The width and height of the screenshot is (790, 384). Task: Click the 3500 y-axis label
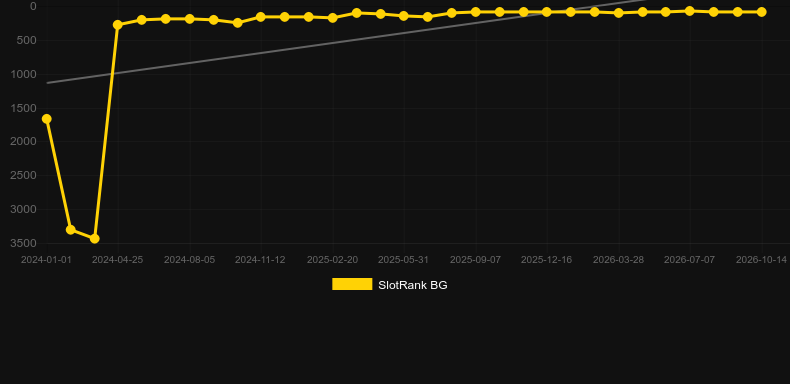(24, 243)
